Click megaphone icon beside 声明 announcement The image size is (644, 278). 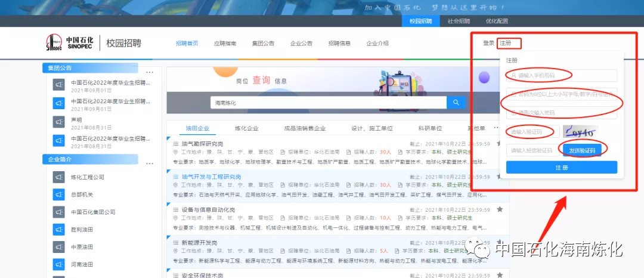click(58, 122)
